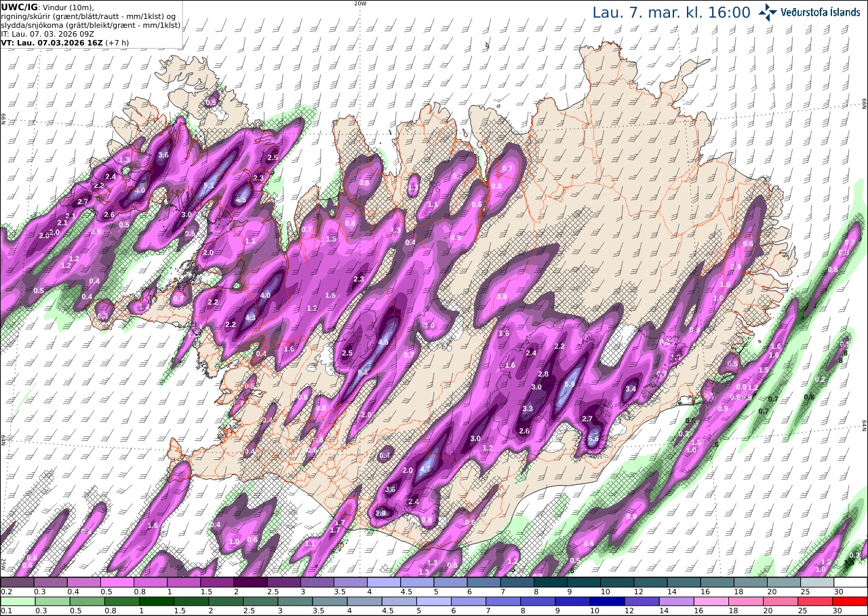Click the 5.8 precipitation value on the map

coord(593,439)
